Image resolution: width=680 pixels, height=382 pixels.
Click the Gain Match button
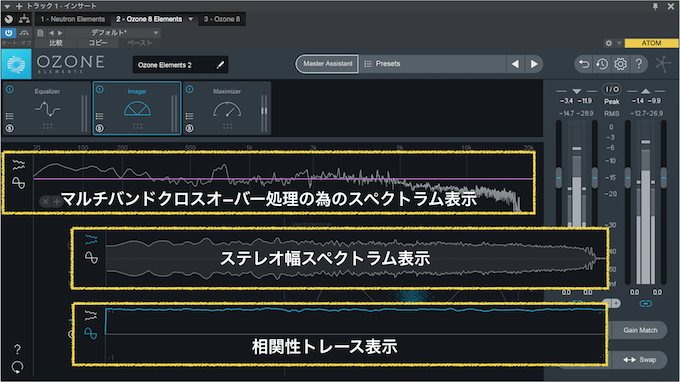[640, 330]
